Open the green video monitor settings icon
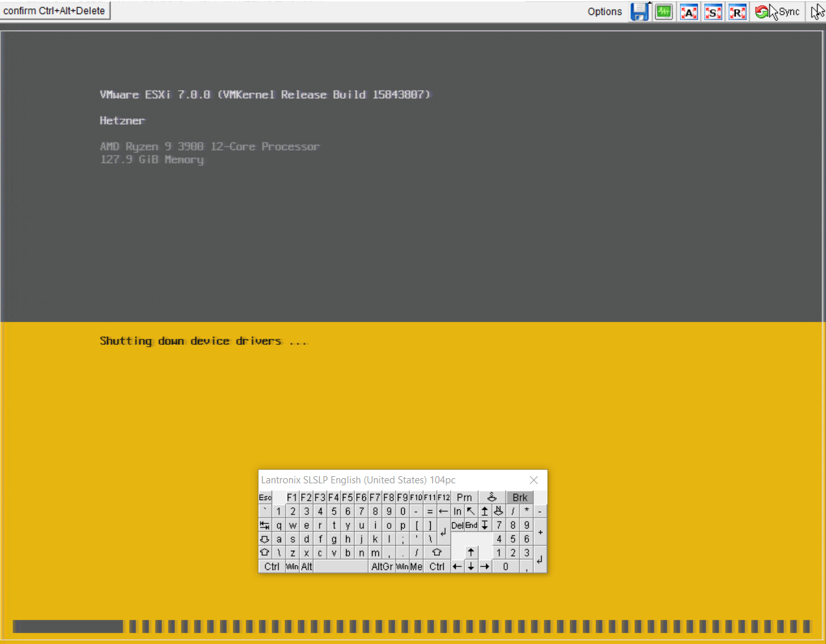Screen dimensions: 826x644 664,12
